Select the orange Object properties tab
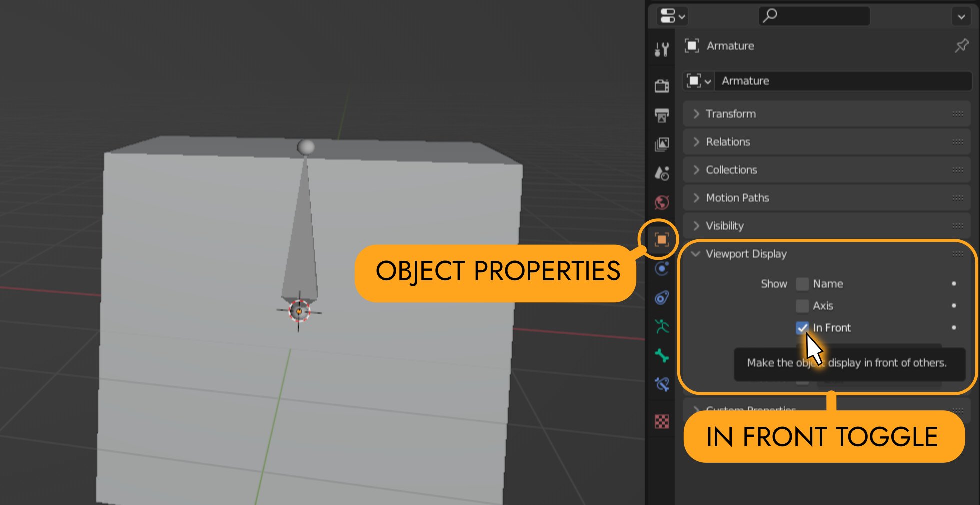The width and height of the screenshot is (980, 505). pyautogui.click(x=661, y=240)
